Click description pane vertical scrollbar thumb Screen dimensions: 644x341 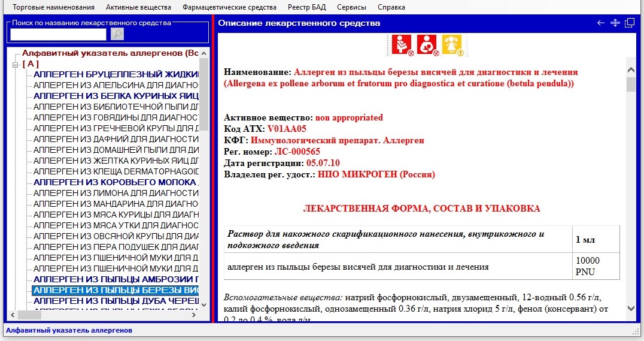[631, 85]
